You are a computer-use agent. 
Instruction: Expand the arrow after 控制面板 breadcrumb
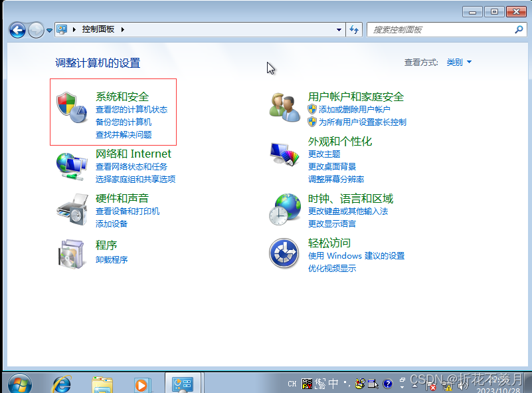pos(123,29)
